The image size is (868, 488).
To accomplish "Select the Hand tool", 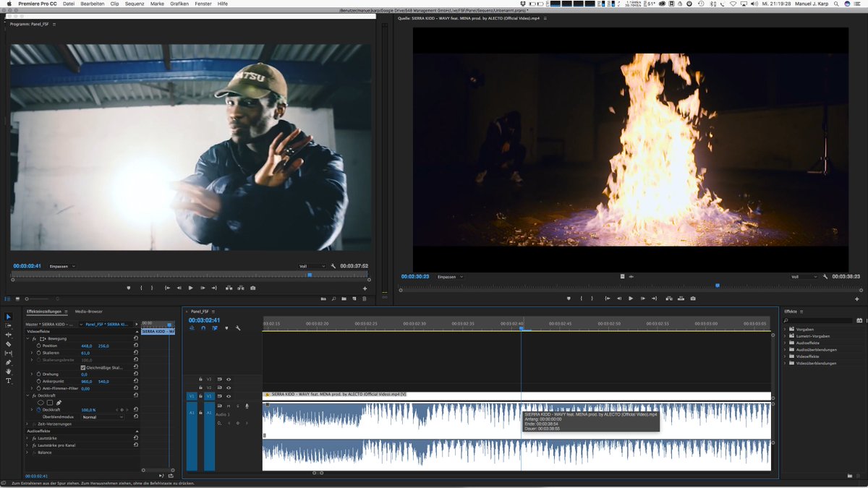I will click(x=9, y=372).
